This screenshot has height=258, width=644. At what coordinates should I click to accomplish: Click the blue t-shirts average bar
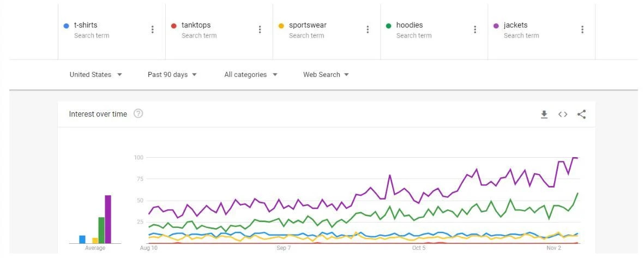point(82,239)
